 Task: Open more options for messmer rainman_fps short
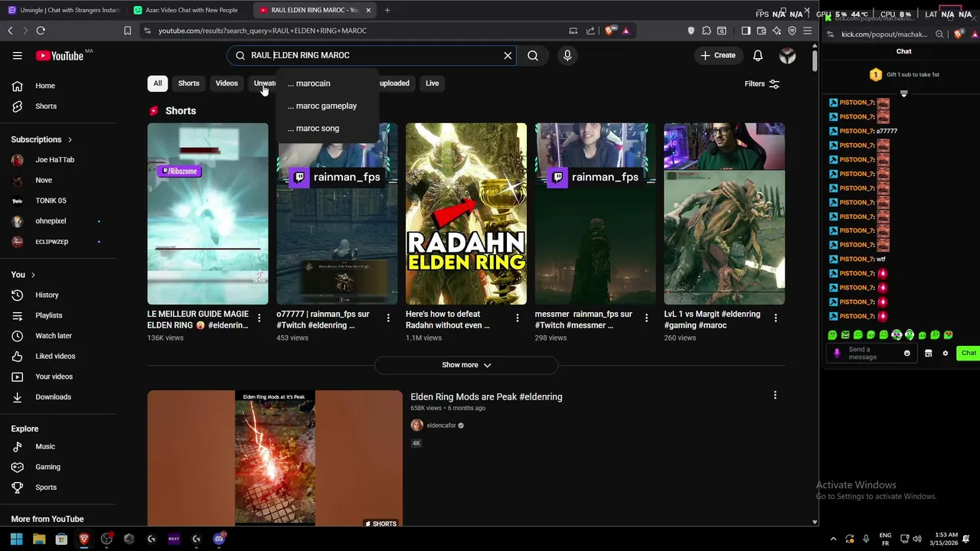646,318
